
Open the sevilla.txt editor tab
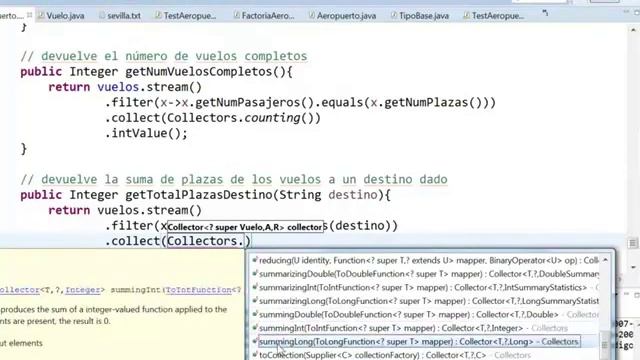click(x=120, y=16)
